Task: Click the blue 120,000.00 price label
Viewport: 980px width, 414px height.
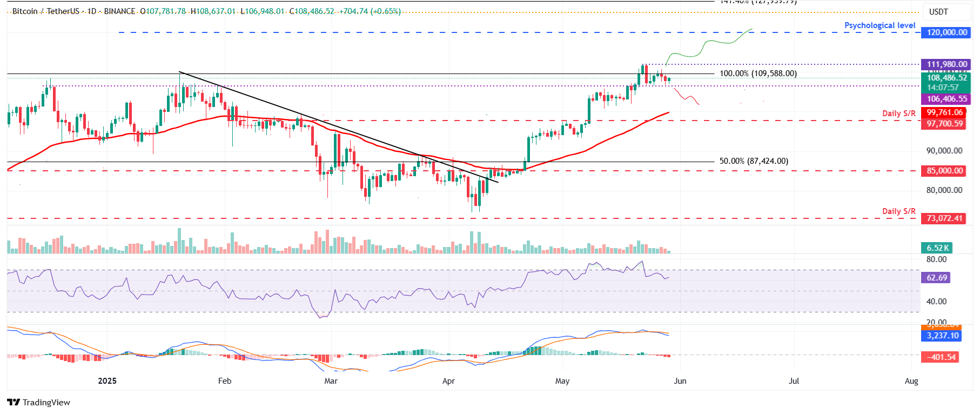Action: pos(947,32)
